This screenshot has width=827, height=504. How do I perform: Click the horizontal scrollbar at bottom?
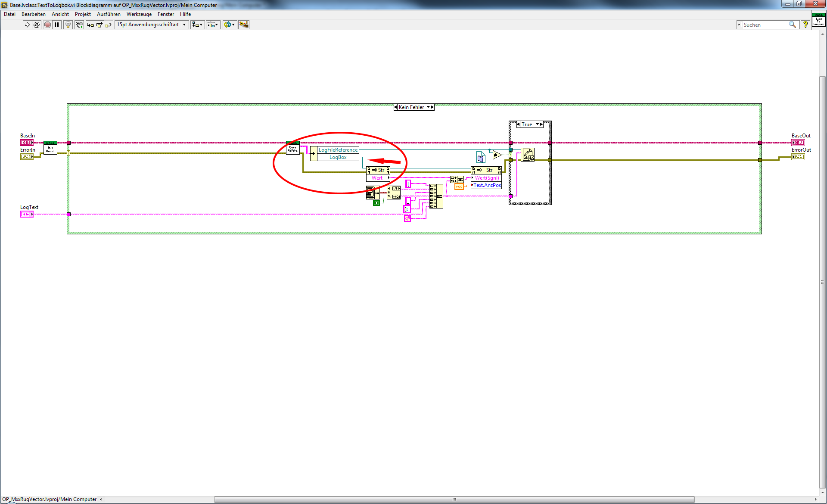[454, 499]
